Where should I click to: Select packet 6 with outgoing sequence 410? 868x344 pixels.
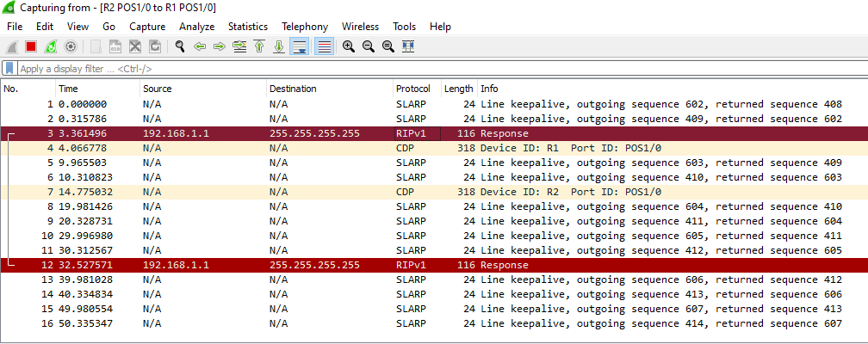(x=434, y=177)
